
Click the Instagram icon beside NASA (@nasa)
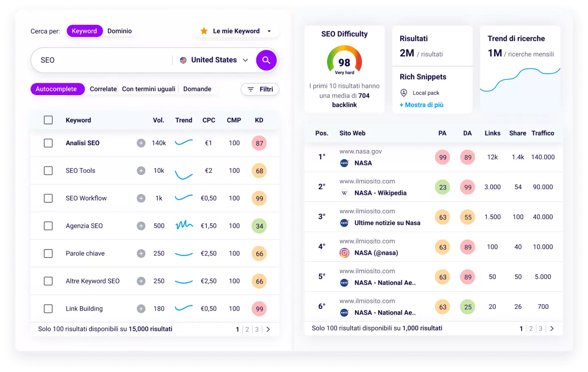344,253
